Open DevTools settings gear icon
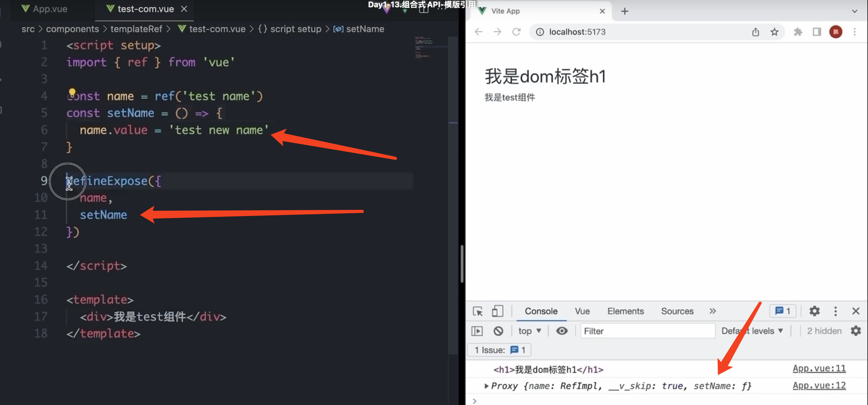 (814, 311)
